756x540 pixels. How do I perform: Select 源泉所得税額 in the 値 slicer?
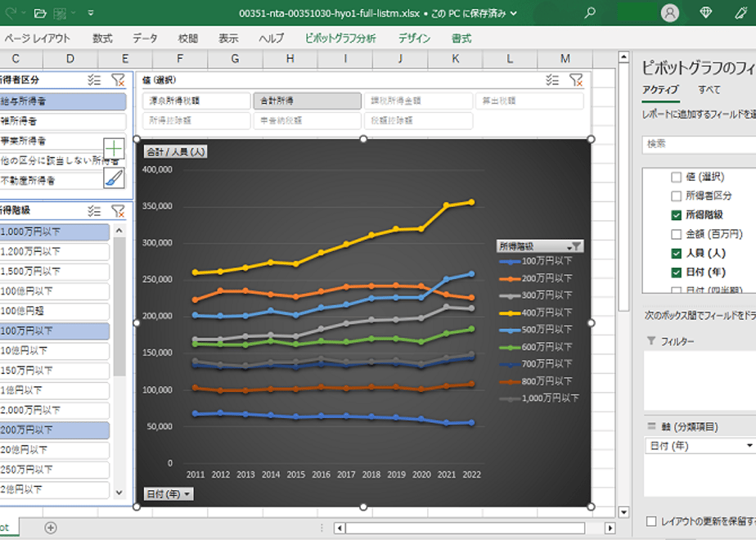[196, 101]
